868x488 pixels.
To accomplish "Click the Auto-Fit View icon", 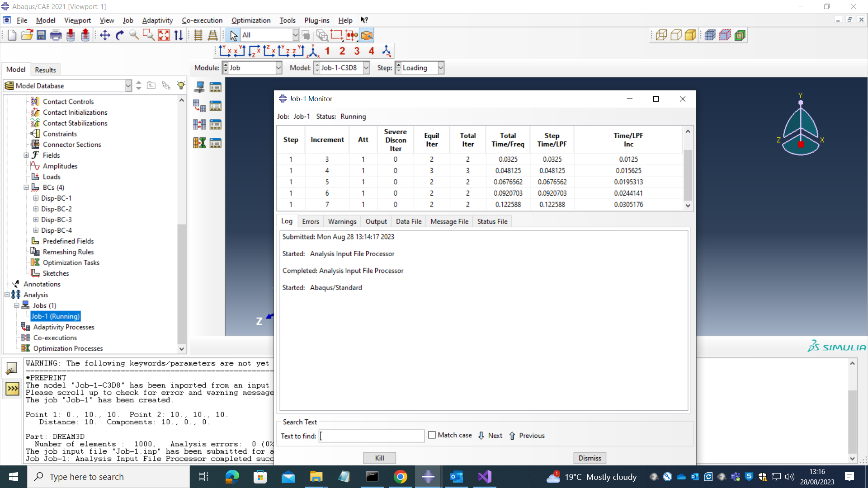I will pos(164,35).
